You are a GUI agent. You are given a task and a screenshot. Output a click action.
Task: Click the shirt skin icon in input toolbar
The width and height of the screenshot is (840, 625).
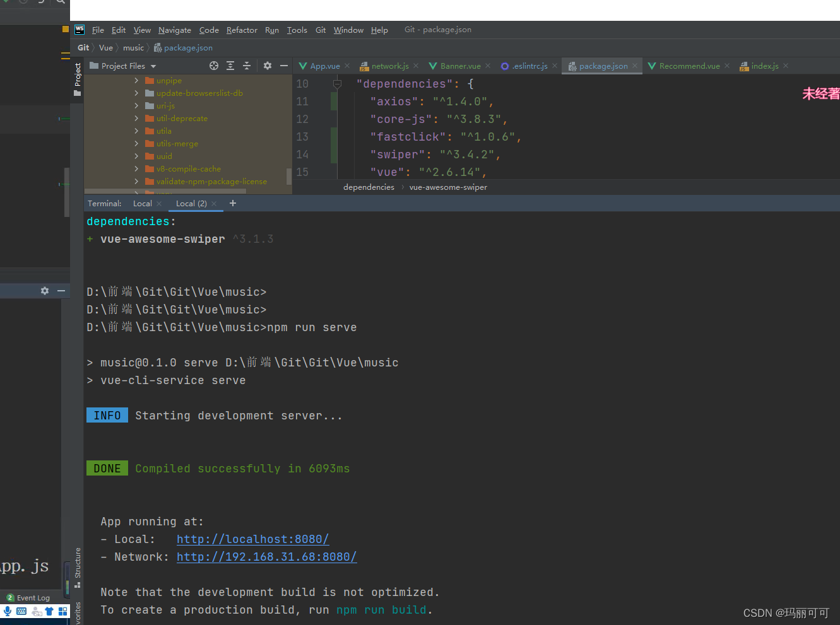coord(49,611)
